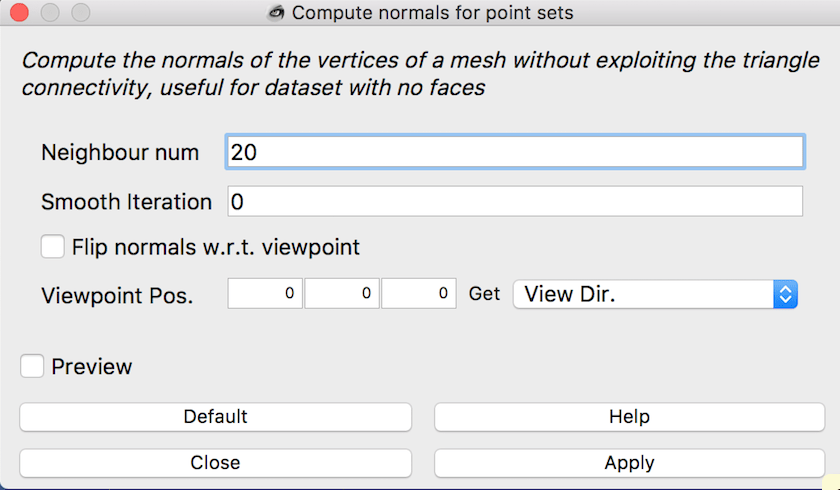Screen dimensions: 840x490
Task: Click the Smooth Iteration input field
Action: pos(515,201)
